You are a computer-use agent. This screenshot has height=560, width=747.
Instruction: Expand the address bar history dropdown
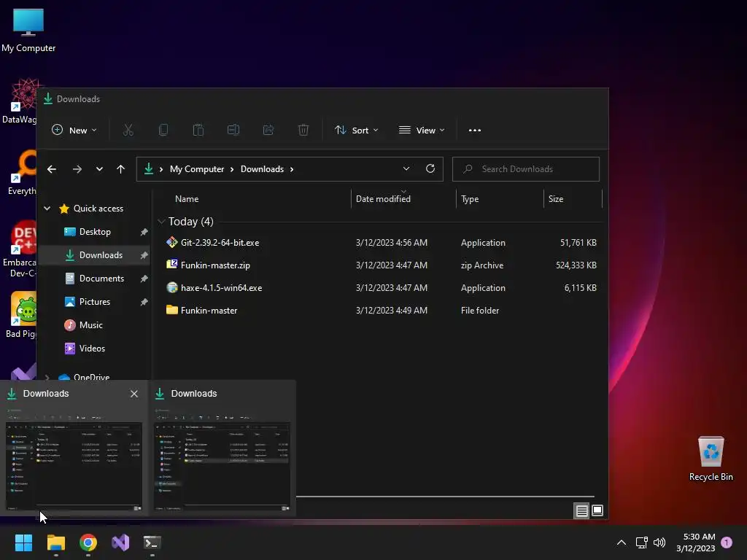[x=406, y=168]
